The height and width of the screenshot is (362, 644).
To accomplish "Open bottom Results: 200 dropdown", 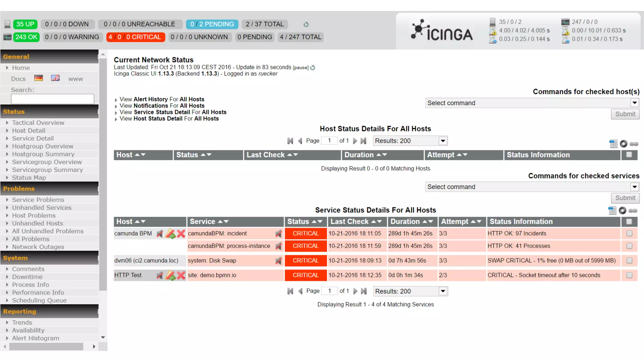I will [x=410, y=291].
